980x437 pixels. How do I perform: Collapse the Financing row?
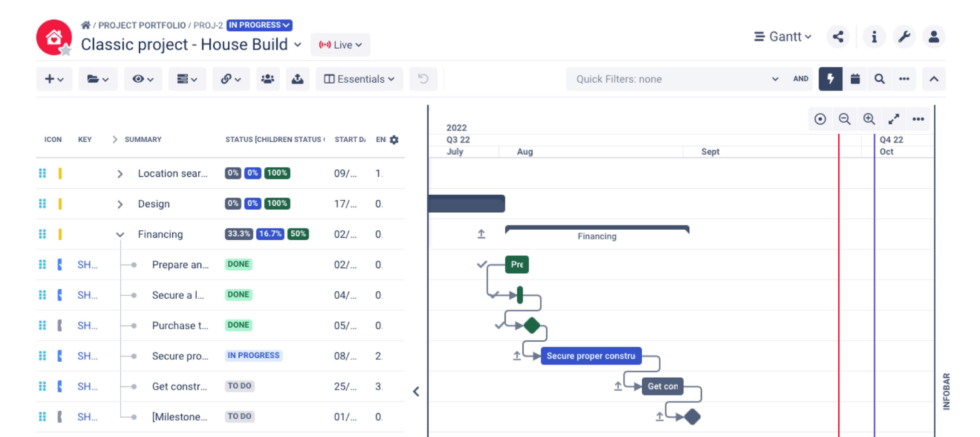tap(120, 234)
